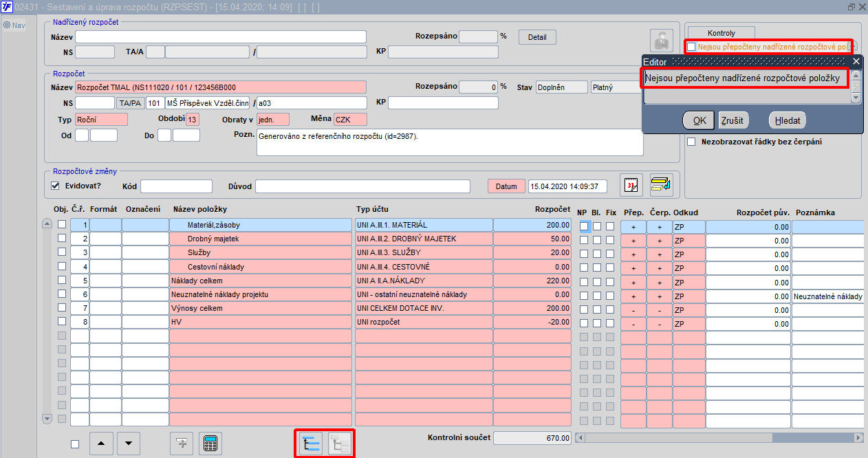Screen dimensions: 868x458
Task: Click the Pozn. note text area
Action: point(450,142)
